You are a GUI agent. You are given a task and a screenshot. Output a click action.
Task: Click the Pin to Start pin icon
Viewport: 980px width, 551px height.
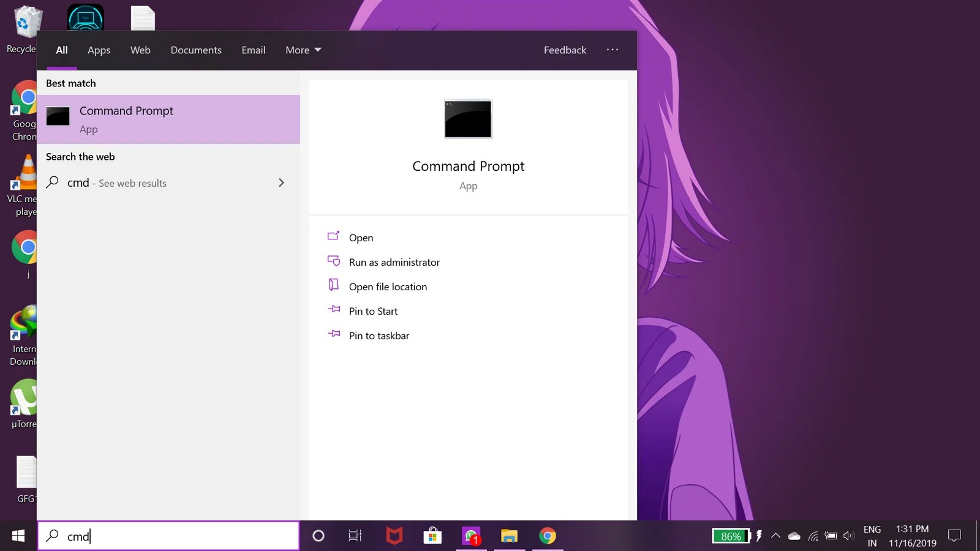[334, 309]
